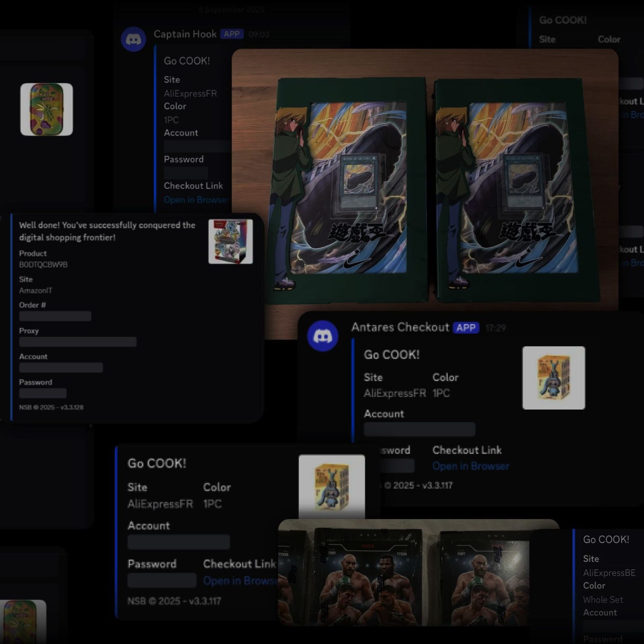Follow Open in Browser link under Antares Checkout
Image resolution: width=644 pixels, height=644 pixels.
coord(471,466)
